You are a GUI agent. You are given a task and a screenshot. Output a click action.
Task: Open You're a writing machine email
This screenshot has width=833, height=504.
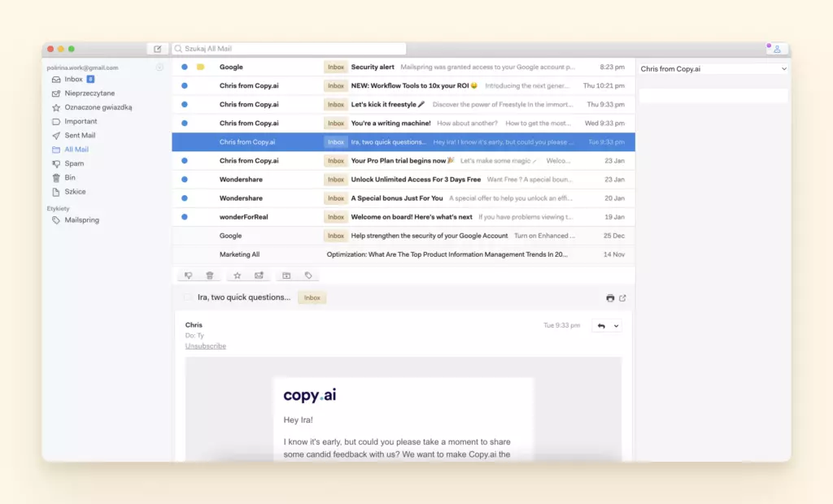pos(403,124)
